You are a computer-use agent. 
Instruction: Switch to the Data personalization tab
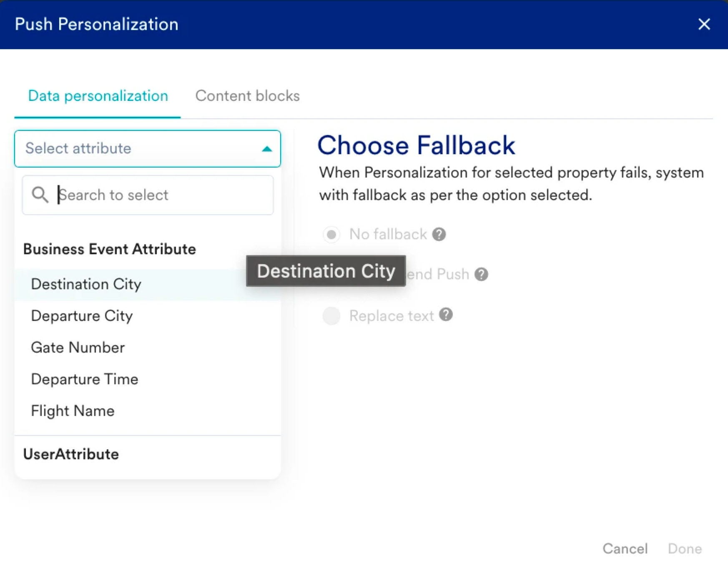click(98, 96)
